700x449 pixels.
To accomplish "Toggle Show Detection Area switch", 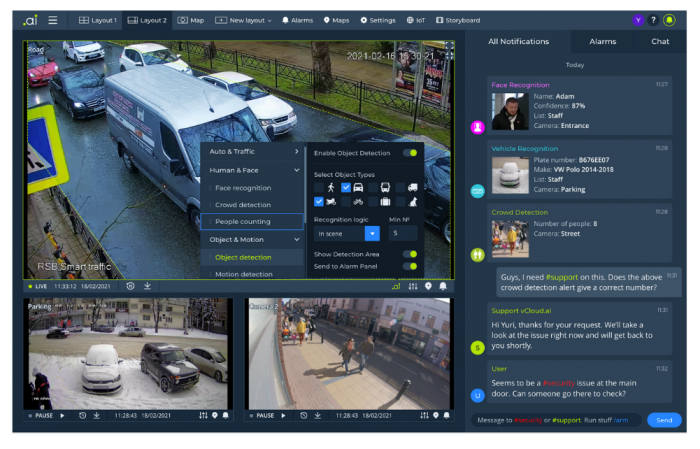I will 410,254.
